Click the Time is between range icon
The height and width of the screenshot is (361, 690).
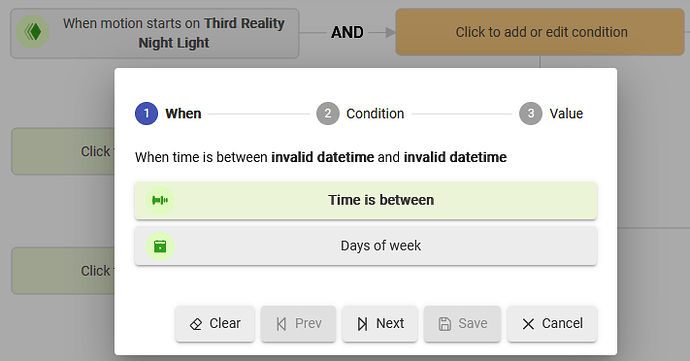(x=160, y=200)
